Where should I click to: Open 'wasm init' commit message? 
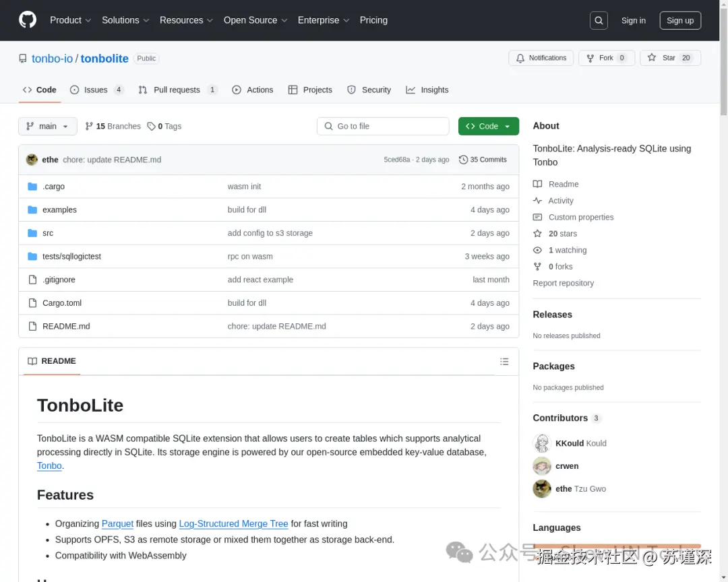click(x=244, y=187)
